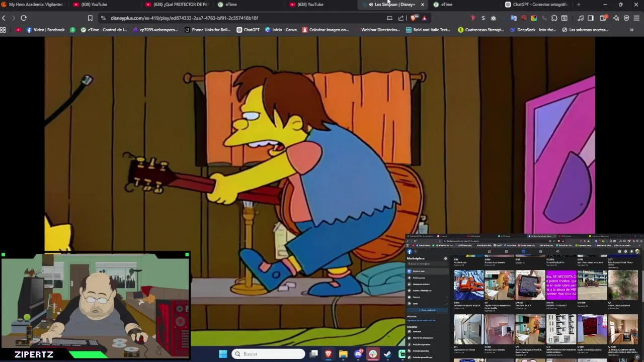Open eTime - Control de I... bookmark
Image resolution: width=644 pixels, height=362 pixels.
pyautogui.click(x=104, y=30)
